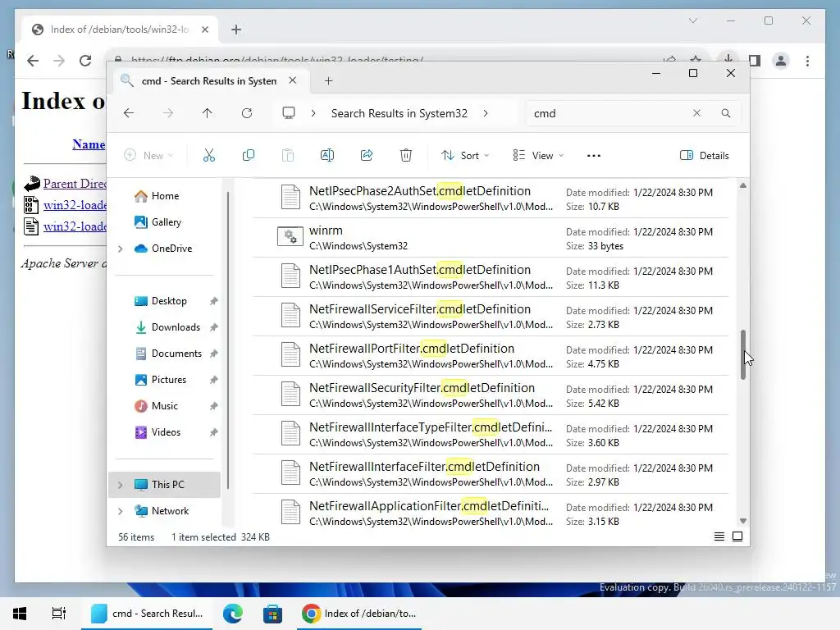This screenshot has width=840, height=630.
Task: Click the Name column link in Chrome
Action: pyautogui.click(x=89, y=144)
